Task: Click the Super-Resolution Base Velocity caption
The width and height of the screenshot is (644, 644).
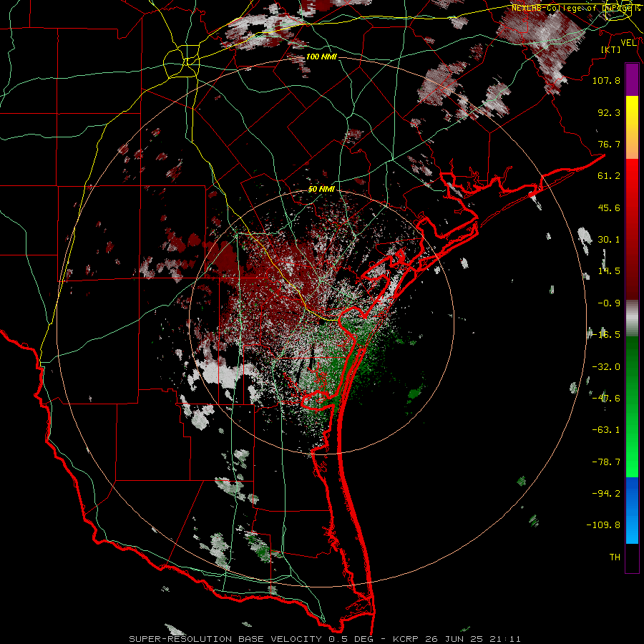Action: coord(325,639)
